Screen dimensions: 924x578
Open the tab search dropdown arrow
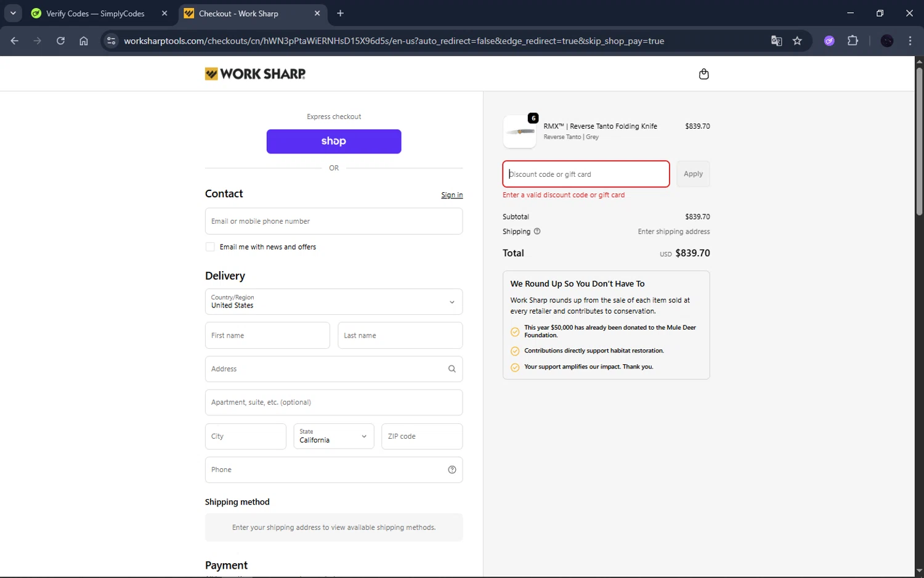pyautogui.click(x=12, y=13)
